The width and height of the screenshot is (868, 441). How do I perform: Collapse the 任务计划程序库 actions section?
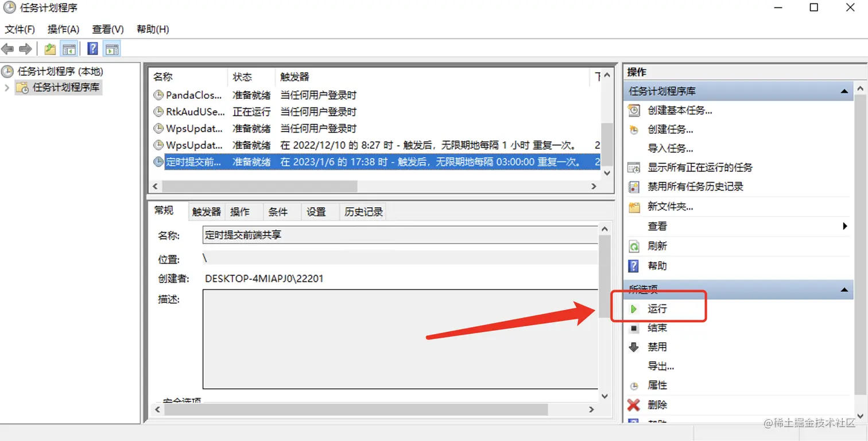pyautogui.click(x=844, y=91)
